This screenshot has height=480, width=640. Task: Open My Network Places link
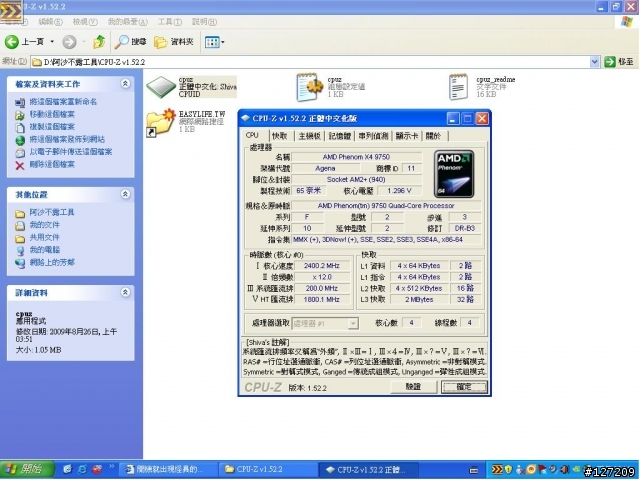[x=52, y=262]
